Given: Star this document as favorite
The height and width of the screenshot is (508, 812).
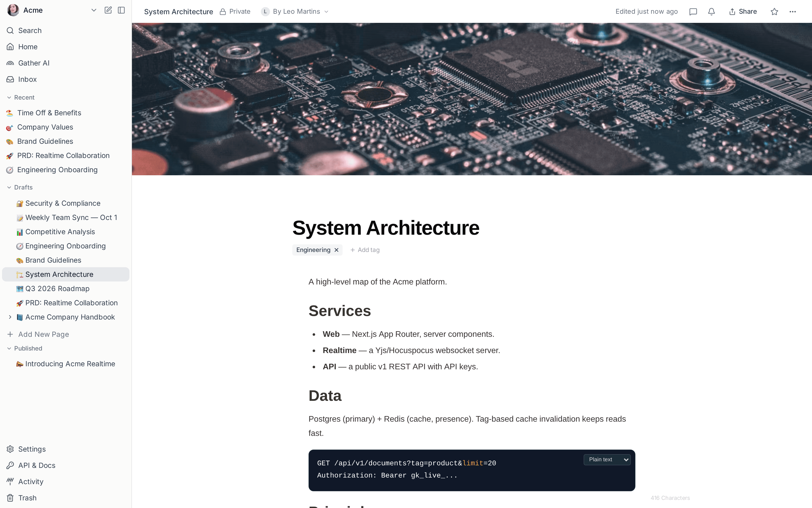Looking at the screenshot, I should 774,12.
